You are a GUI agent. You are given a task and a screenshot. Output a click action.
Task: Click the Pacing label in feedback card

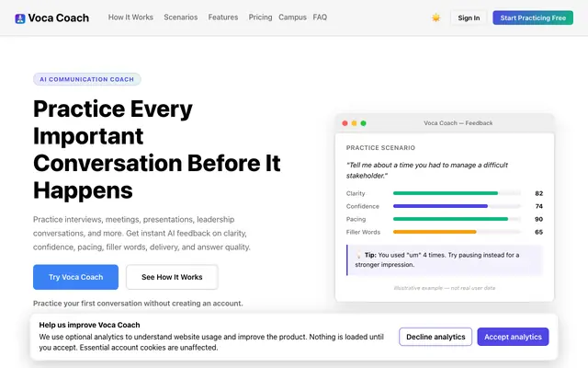pos(356,219)
